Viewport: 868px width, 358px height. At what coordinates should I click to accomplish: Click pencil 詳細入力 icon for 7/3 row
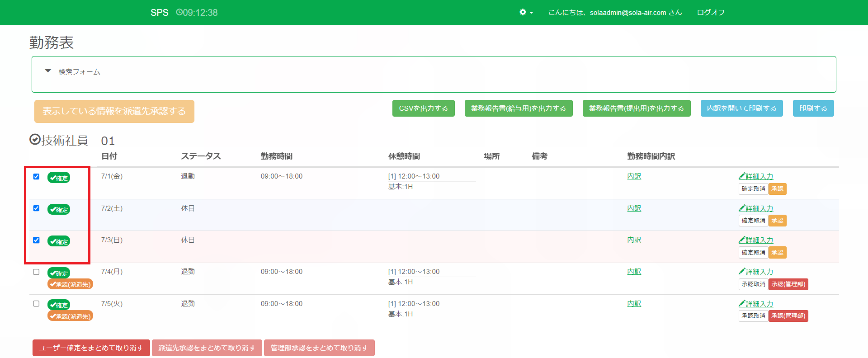click(742, 240)
